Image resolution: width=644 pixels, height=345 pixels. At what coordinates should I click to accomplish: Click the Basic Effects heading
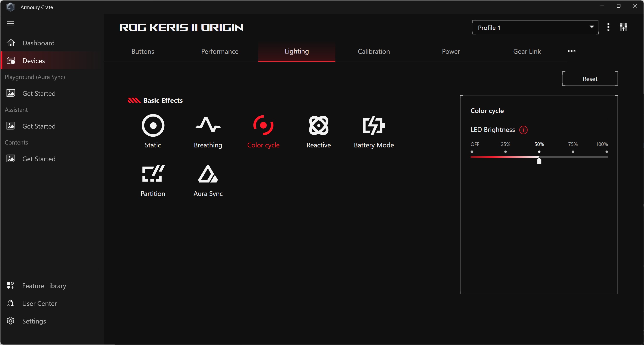[x=163, y=100]
